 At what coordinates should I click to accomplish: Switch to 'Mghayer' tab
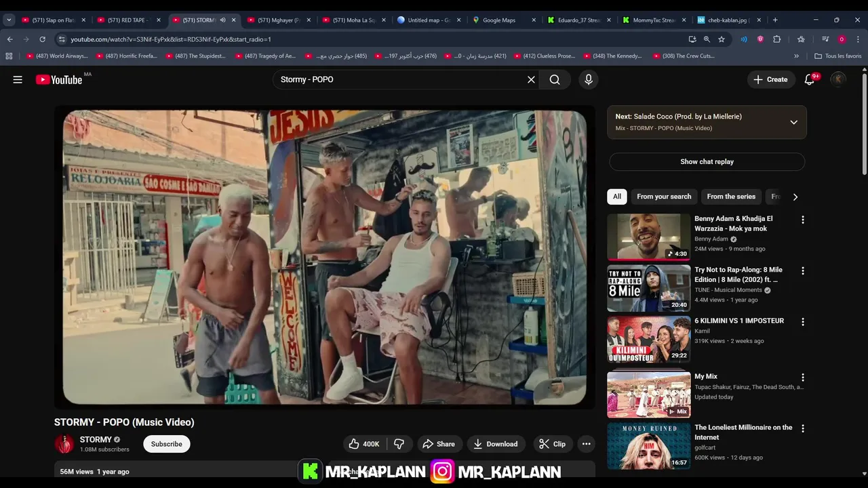pyautogui.click(x=279, y=20)
